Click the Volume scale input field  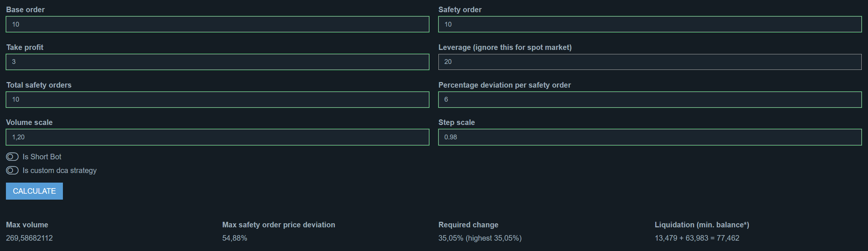click(x=218, y=137)
